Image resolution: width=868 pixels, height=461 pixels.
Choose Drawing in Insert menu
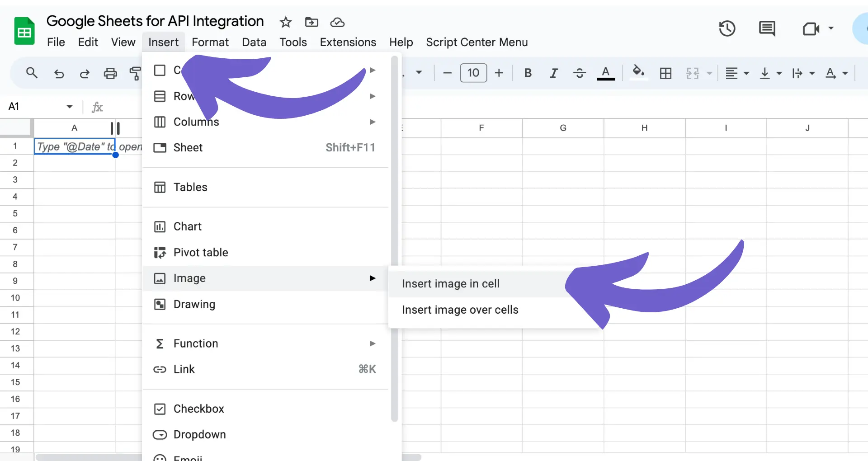266,304
